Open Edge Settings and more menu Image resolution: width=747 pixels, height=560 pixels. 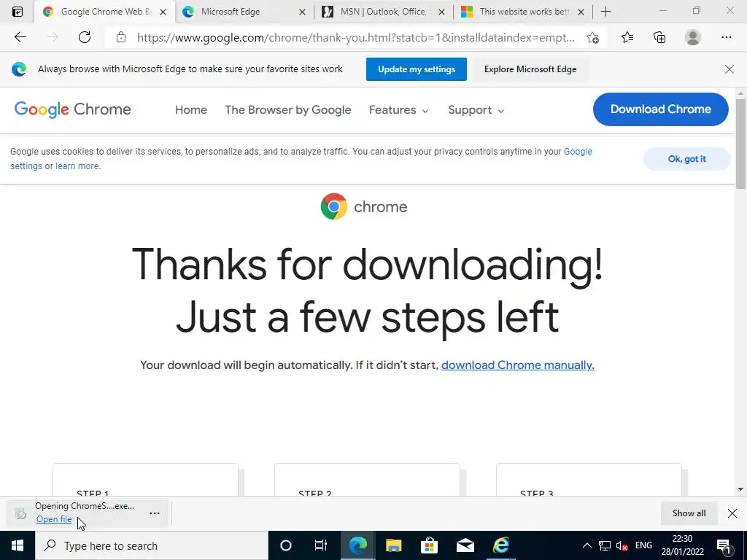pyautogui.click(x=726, y=37)
